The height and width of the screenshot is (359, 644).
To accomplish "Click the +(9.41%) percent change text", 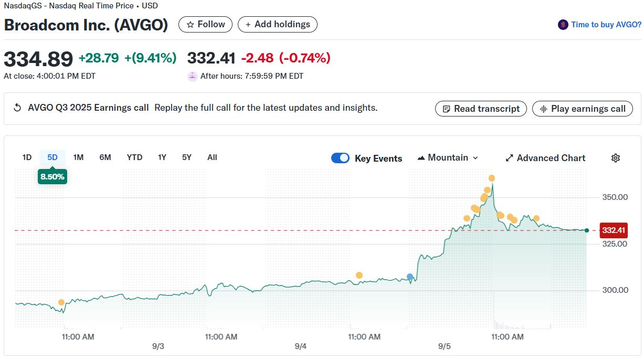I will pyautogui.click(x=151, y=58).
